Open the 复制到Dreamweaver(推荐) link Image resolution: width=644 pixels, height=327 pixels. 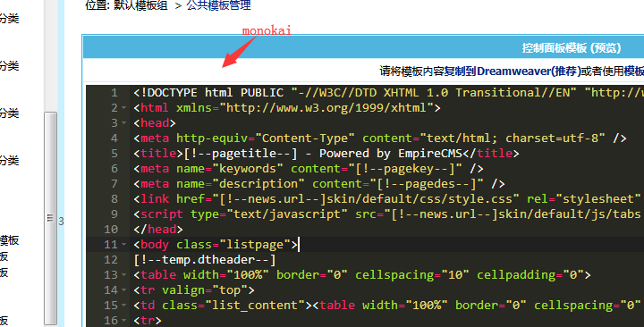pos(513,71)
